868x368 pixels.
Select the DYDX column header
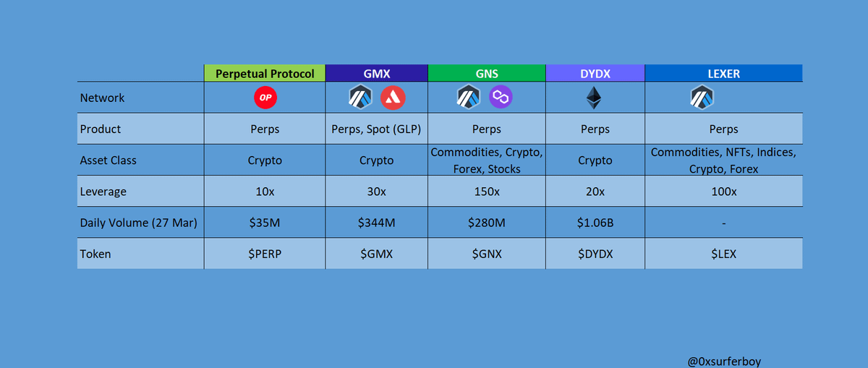pyautogui.click(x=595, y=73)
